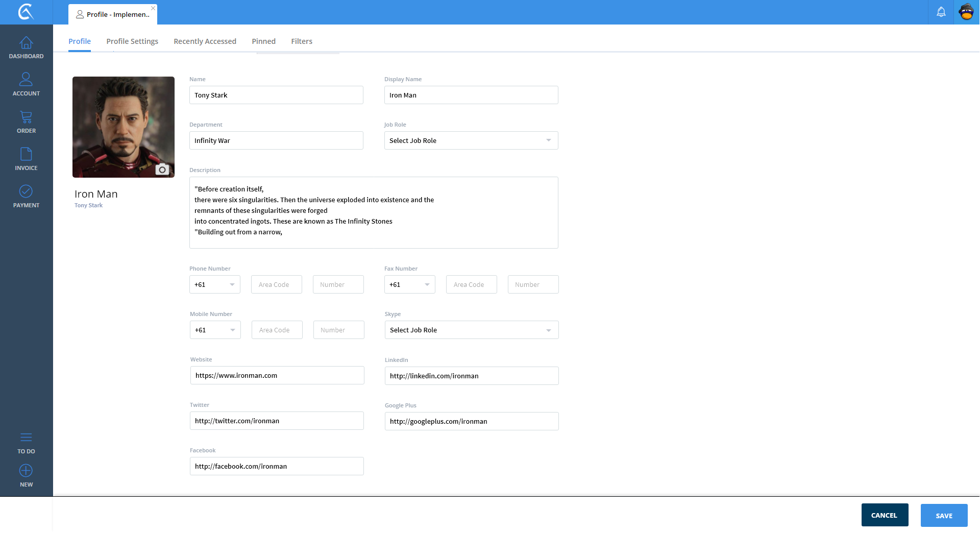Viewport: 980px width, 533px height.
Task: Close the Profile tab
Action: click(x=153, y=8)
